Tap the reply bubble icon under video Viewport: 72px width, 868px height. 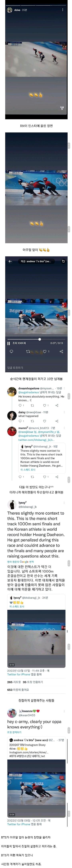click(x=11, y=351)
